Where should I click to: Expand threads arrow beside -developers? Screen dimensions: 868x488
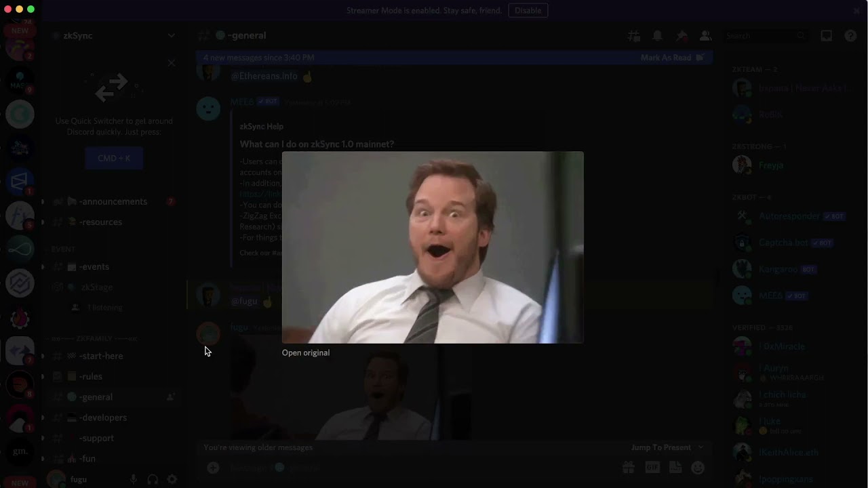point(43,418)
